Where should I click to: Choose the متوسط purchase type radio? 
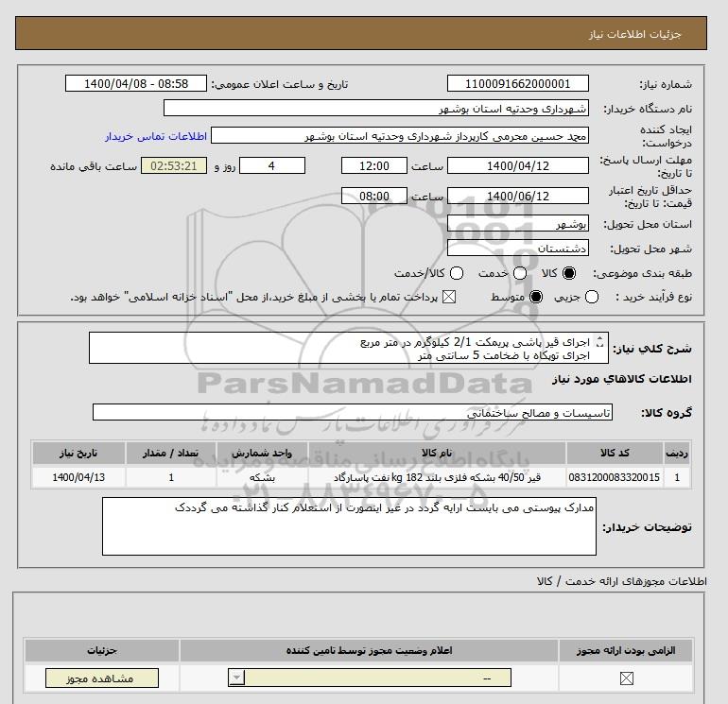tap(536, 297)
